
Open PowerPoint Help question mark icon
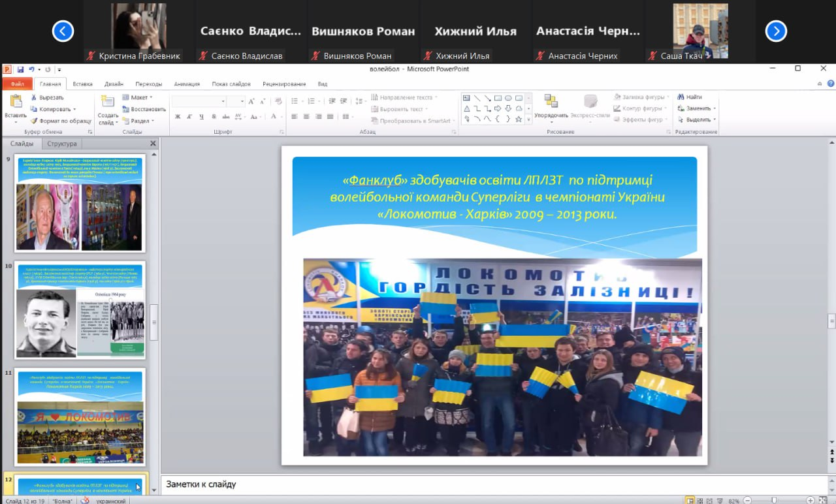coord(830,84)
